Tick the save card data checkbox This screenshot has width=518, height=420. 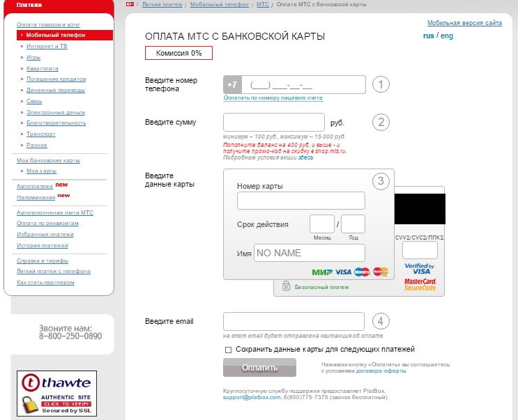[x=228, y=350]
